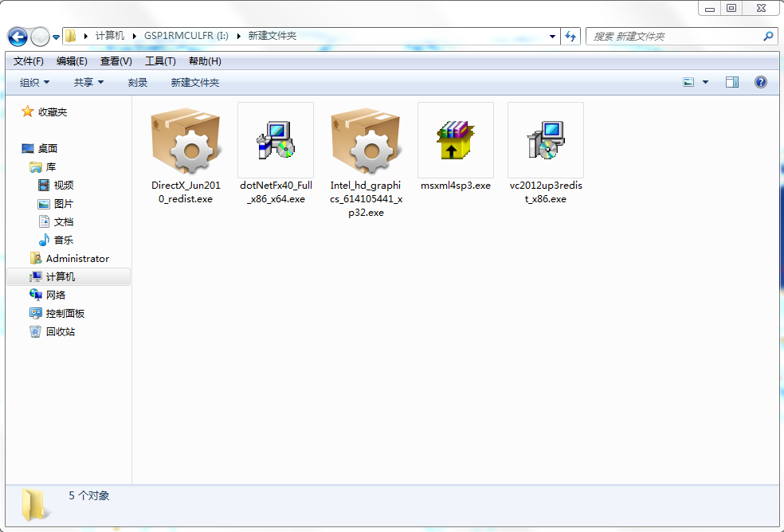Viewport: 784px width, 532px height.
Task: Open 回收站 in the navigation pane
Action: tap(60, 331)
